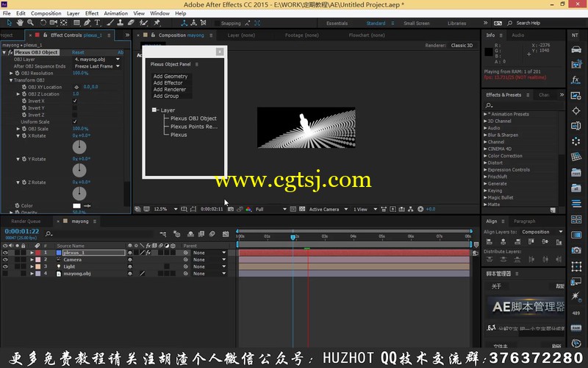Click the blue current time indicator
588x368 pixels.
tap(293, 237)
